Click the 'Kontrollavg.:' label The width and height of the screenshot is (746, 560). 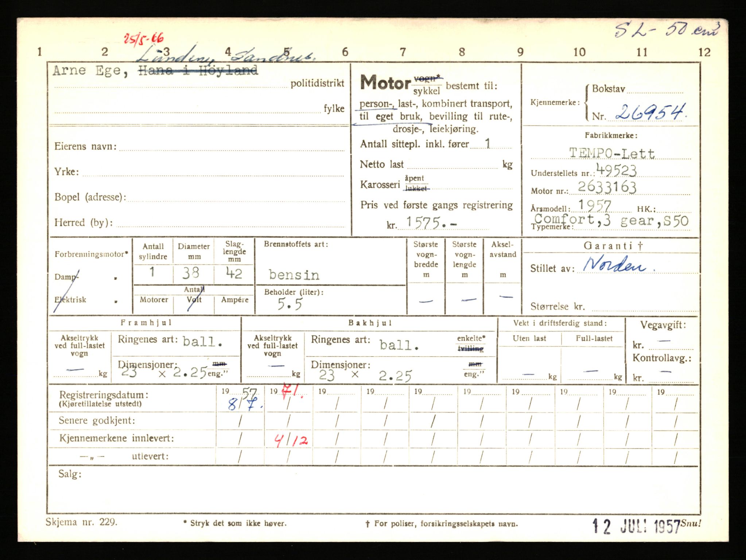point(662,358)
